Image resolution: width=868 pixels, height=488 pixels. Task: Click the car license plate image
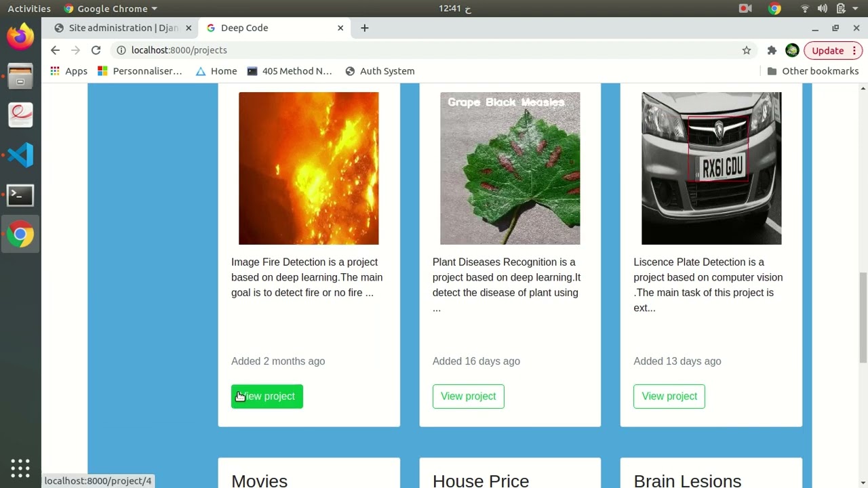coord(711,168)
